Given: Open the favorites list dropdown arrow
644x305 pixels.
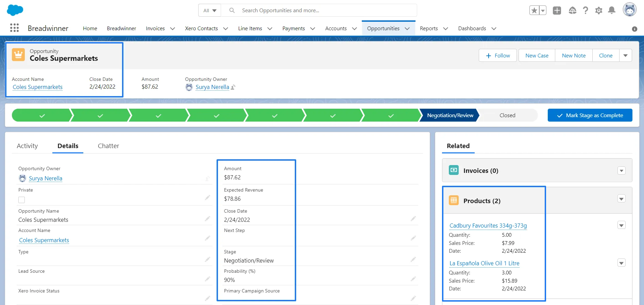Looking at the screenshot, I should [x=543, y=11].
